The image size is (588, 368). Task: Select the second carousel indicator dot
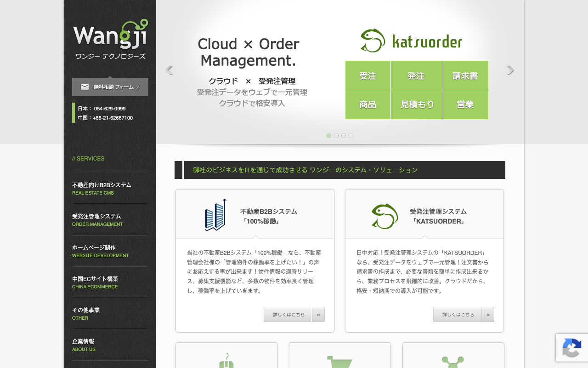tap(336, 136)
